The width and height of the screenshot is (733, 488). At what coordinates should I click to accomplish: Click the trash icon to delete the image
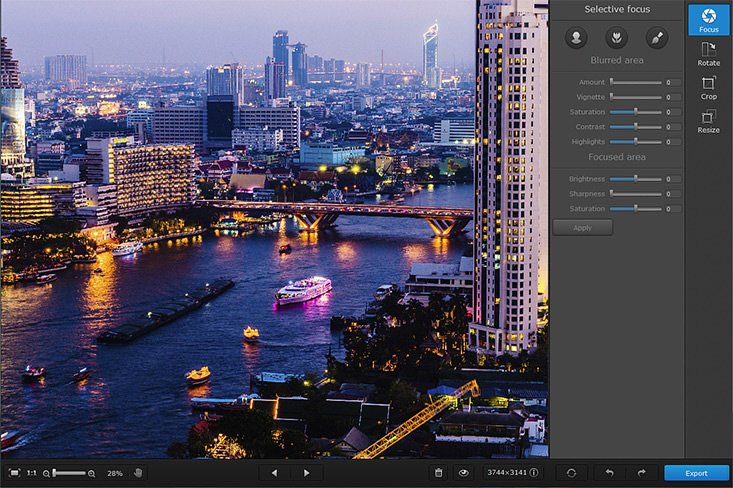438,473
